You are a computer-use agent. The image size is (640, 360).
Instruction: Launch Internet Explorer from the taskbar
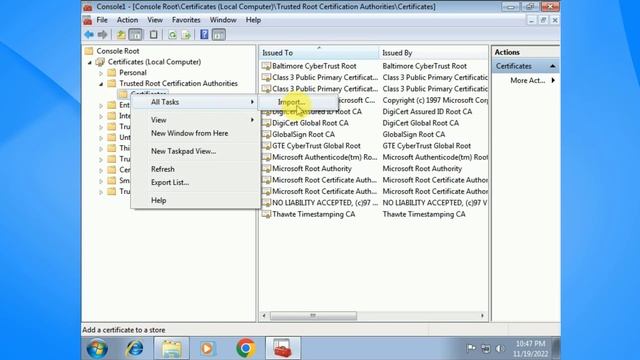tap(135, 348)
